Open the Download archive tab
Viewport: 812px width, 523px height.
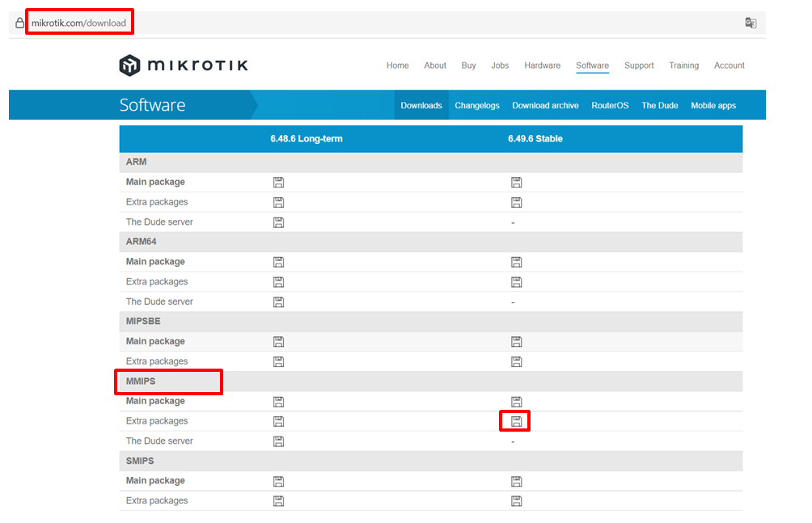click(545, 106)
